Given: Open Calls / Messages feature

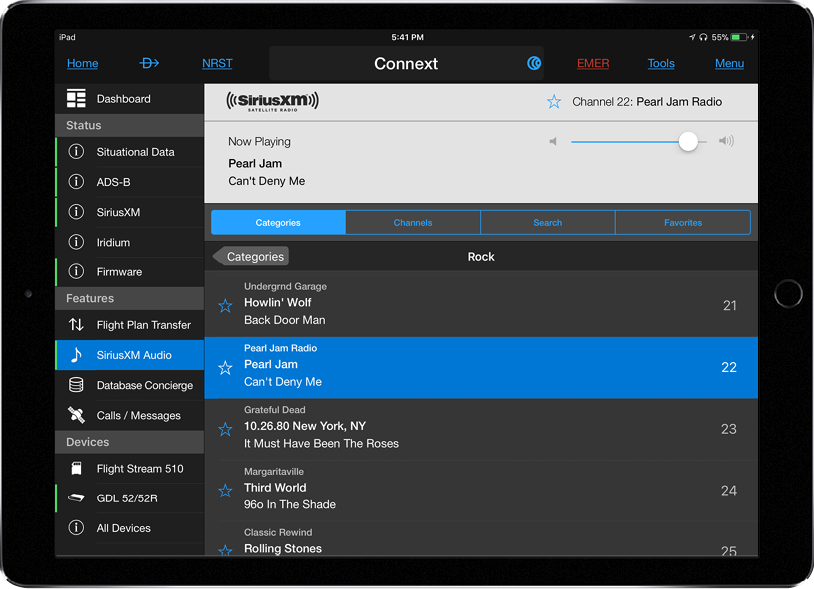Looking at the screenshot, I should pos(129,415).
